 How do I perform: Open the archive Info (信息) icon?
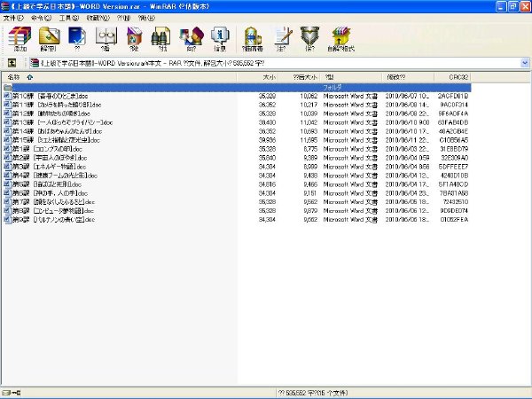tap(220, 36)
